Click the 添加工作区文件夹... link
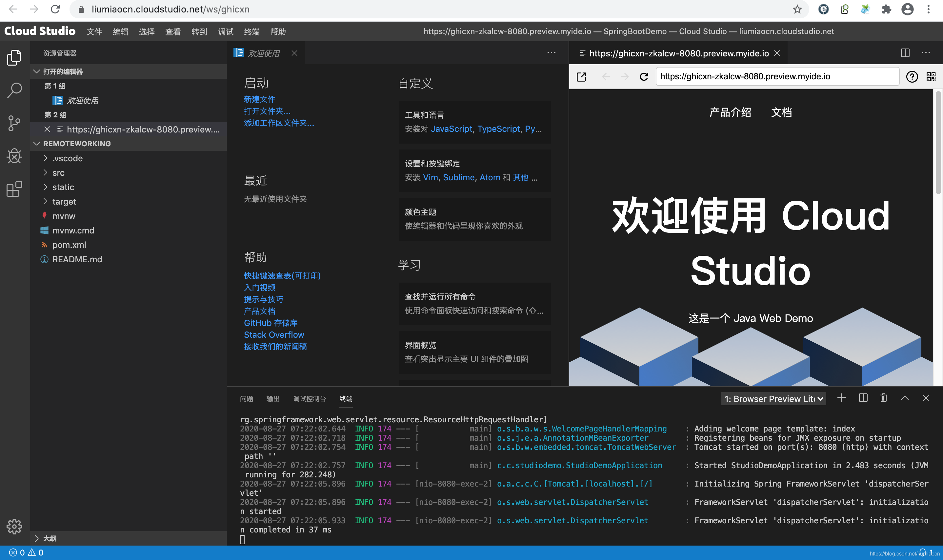 [x=279, y=123]
